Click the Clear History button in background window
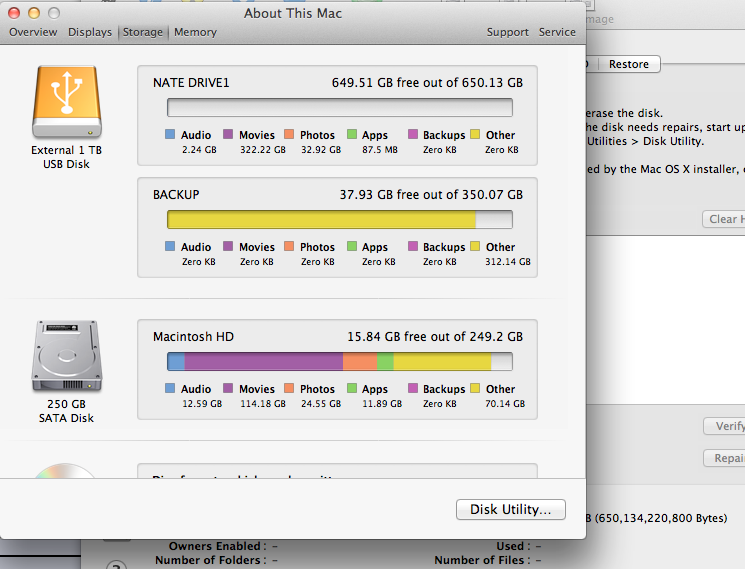745x569 pixels. [x=724, y=219]
